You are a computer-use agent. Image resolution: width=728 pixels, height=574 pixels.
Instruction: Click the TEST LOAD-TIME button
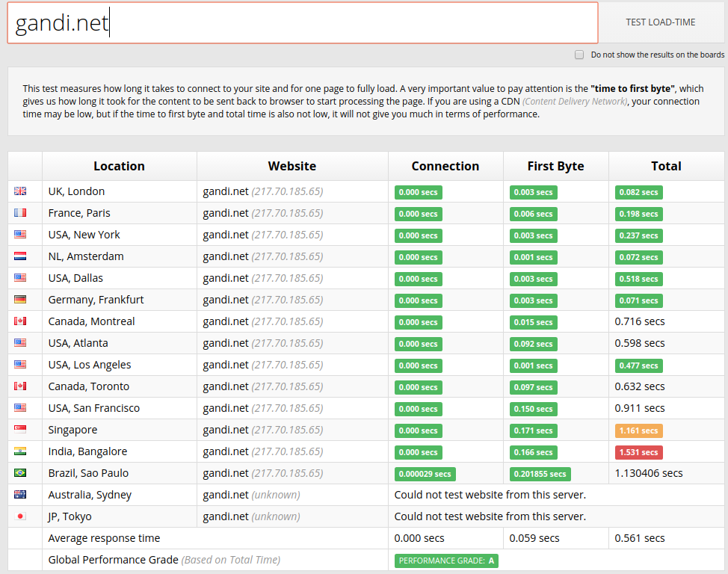pyautogui.click(x=660, y=22)
